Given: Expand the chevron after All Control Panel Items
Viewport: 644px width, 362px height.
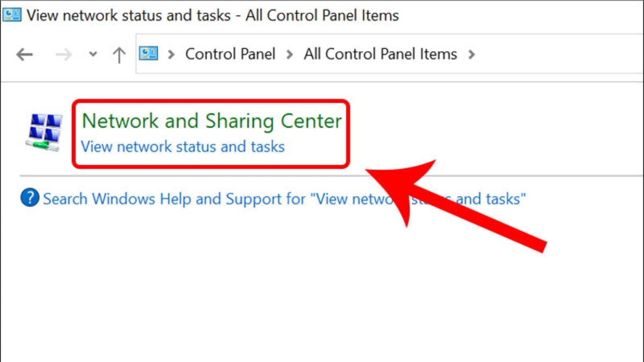Looking at the screenshot, I should (x=472, y=54).
